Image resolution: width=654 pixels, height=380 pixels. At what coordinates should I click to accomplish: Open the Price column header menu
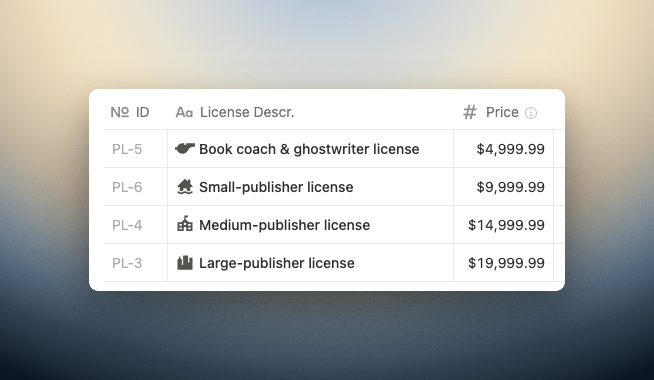(x=503, y=112)
